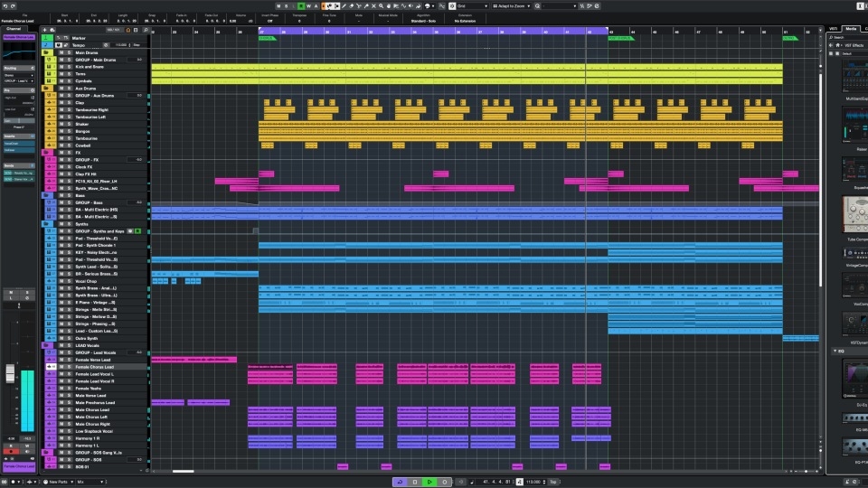Click the Tube Compressor plugin thumbnail
The height and width of the screenshot is (488, 868).
tap(855, 214)
